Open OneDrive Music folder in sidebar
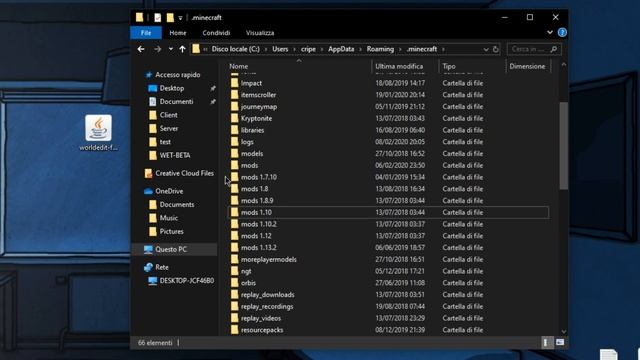This screenshot has width=640, height=360. click(169, 218)
